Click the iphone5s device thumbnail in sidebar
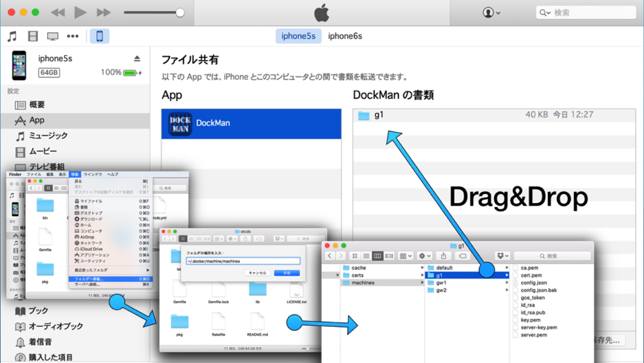This screenshot has width=644, height=363. pos(19,65)
